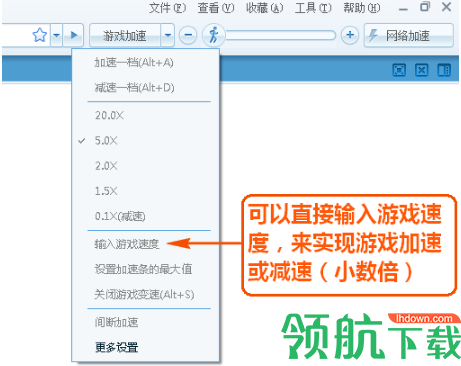Click the fullscreen icon in blue bar
This screenshot has height=366, width=461.
pyautogui.click(x=399, y=70)
